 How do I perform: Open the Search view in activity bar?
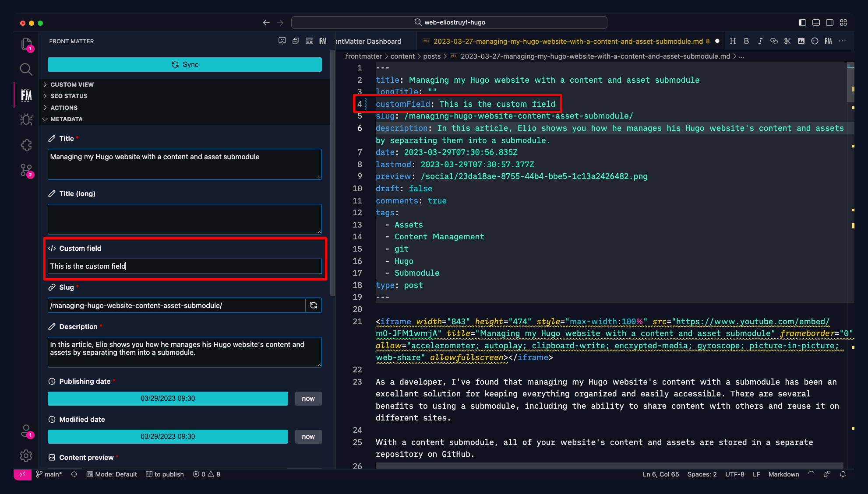(x=26, y=69)
